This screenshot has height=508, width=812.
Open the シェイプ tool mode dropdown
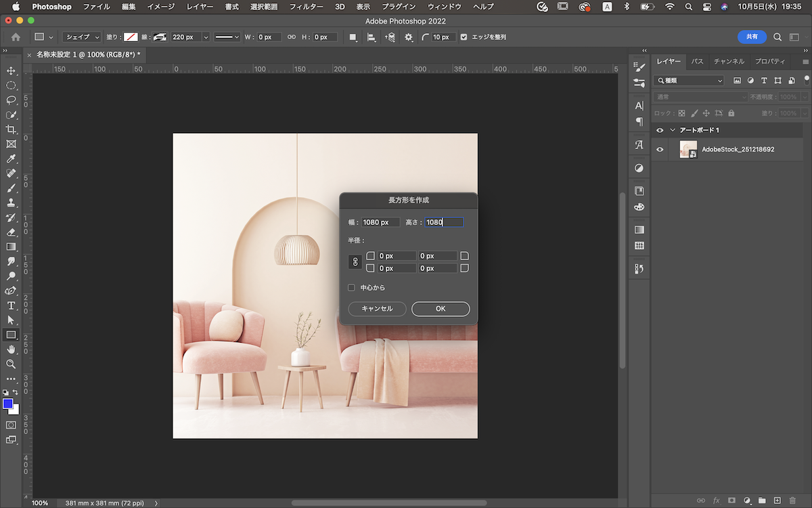(x=82, y=37)
